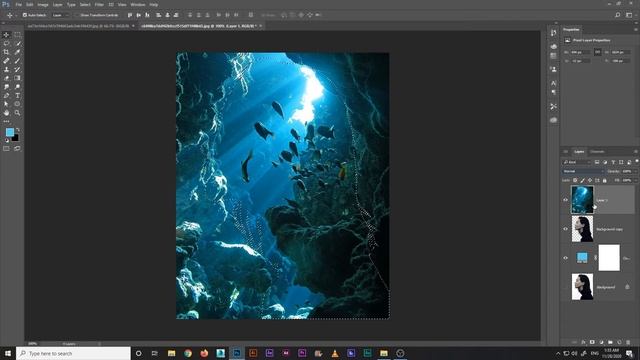Change screen mode from the toolbox
This screenshot has height=360, width=640.
[x=17, y=149]
